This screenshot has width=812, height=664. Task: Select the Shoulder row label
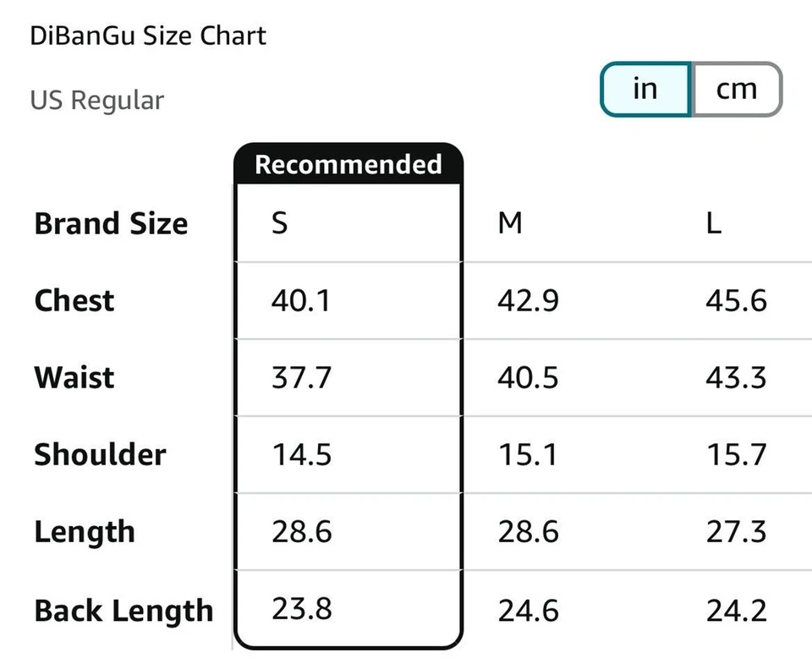[x=100, y=454]
